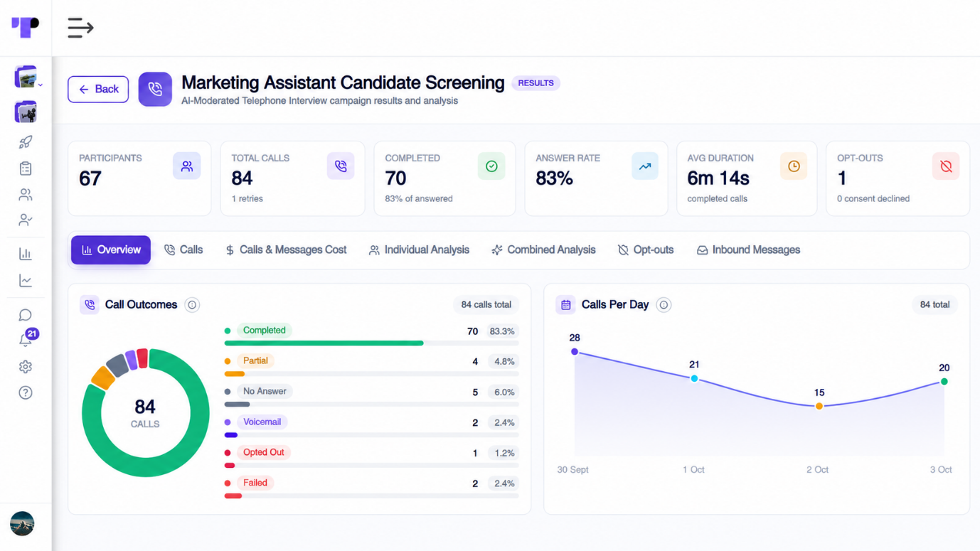Click the Participants people icon
This screenshot has height=551, width=980.
click(x=186, y=166)
